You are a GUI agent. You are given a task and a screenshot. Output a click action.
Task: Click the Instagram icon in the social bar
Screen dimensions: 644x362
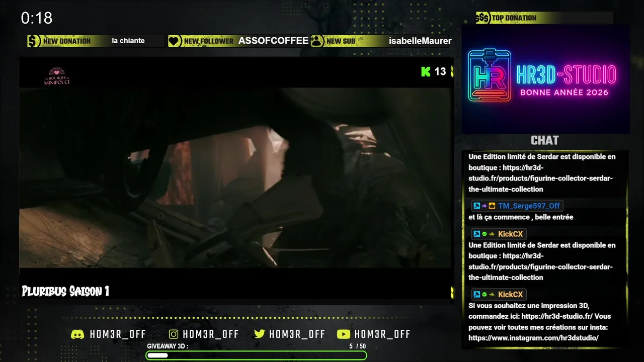[x=174, y=334]
